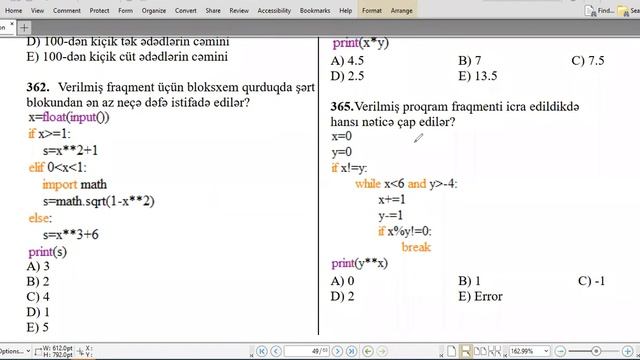The width and height of the screenshot is (640, 360).
Task: Click code line 'x=float(input())'
Action: tap(69, 118)
